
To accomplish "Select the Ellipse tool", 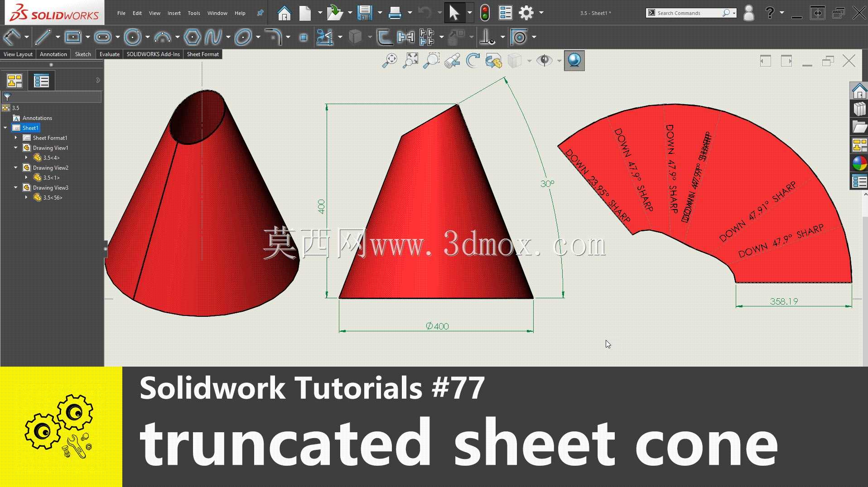I will (243, 37).
